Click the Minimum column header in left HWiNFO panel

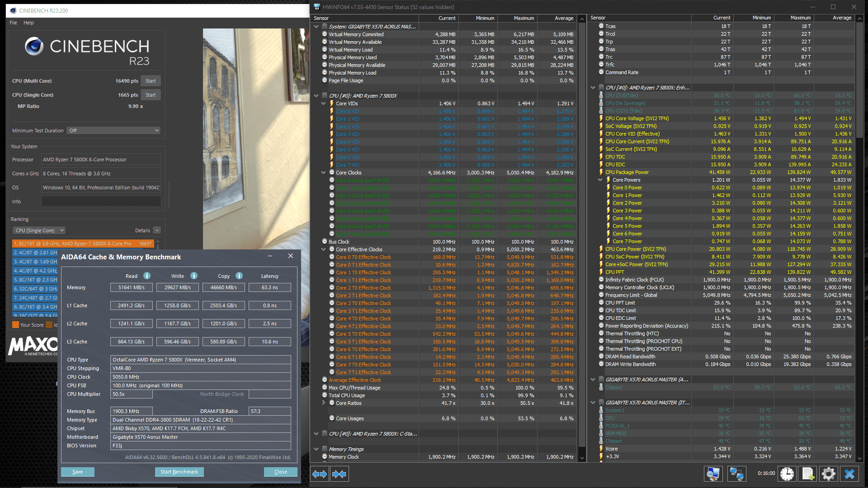477,18
